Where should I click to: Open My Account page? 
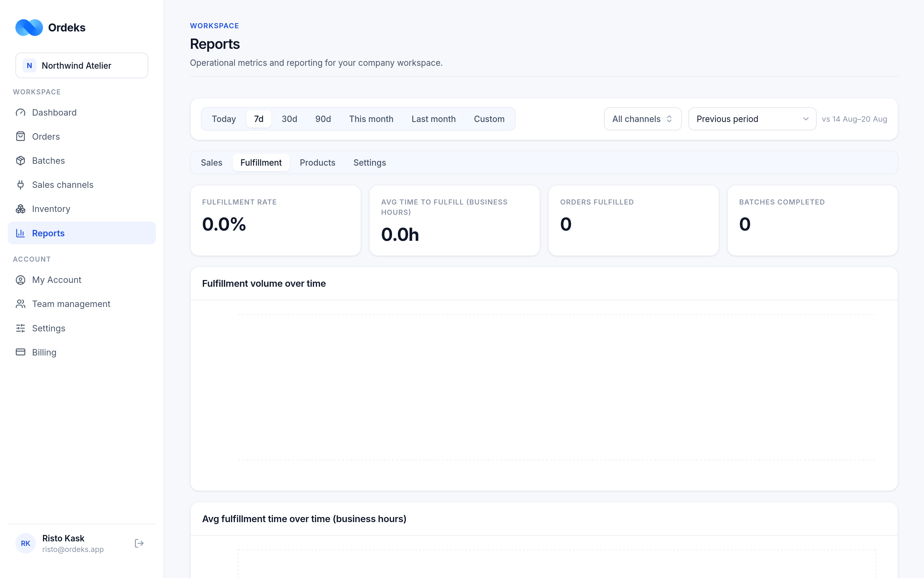click(x=82, y=280)
